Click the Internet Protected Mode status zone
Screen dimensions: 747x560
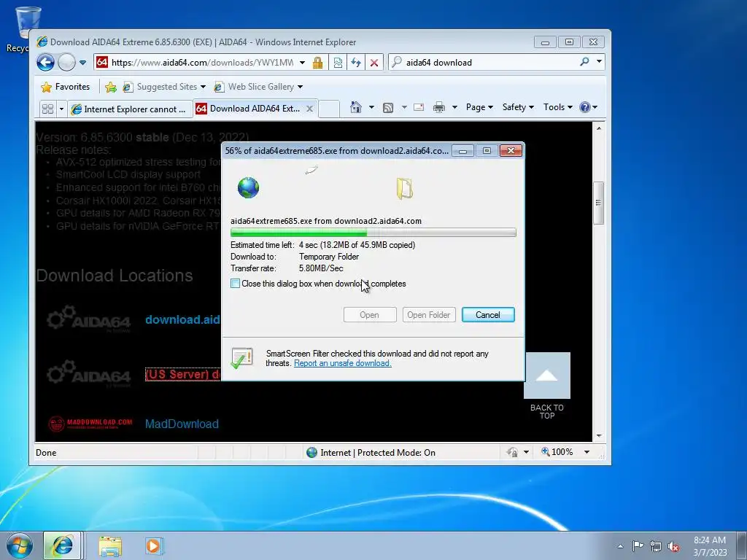[x=371, y=452]
